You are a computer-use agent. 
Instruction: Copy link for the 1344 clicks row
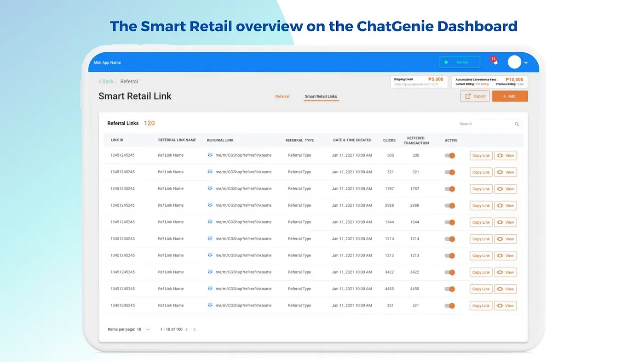(481, 222)
